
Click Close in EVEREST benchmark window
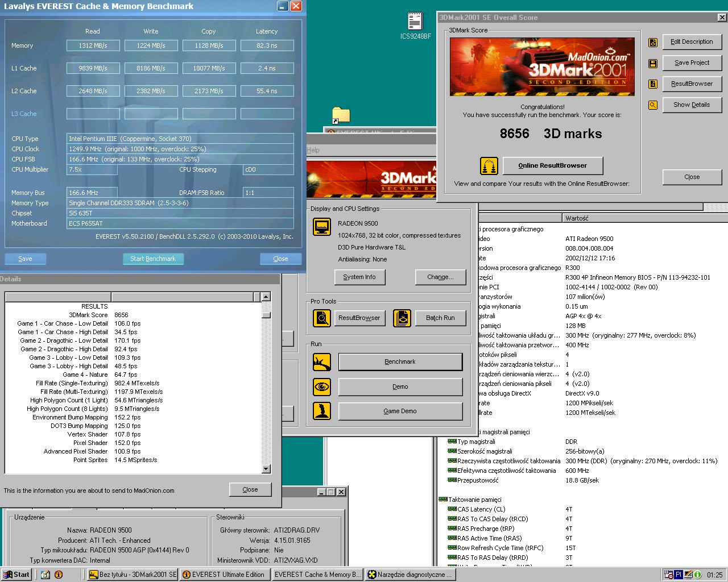[280, 259]
